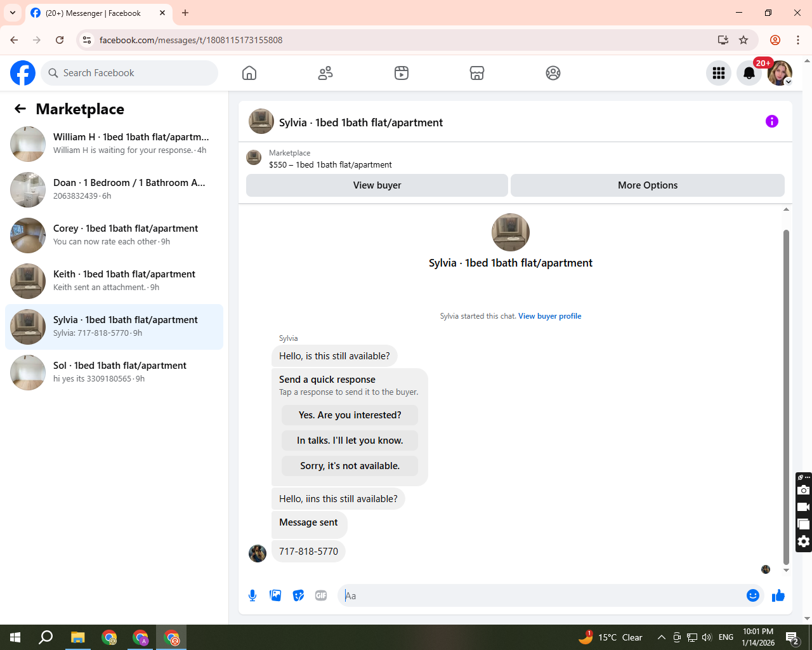Open the nine-dot menu grid icon
The width and height of the screenshot is (812, 650).
tap(719, 73)
